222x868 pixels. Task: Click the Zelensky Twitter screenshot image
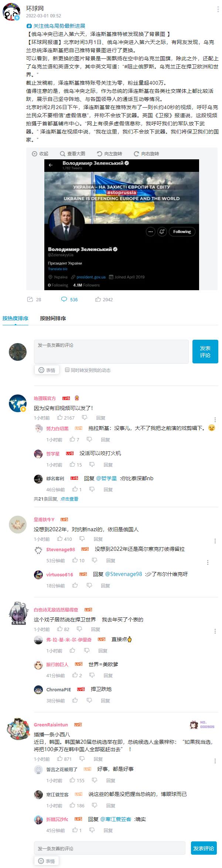tap(122, 225)
